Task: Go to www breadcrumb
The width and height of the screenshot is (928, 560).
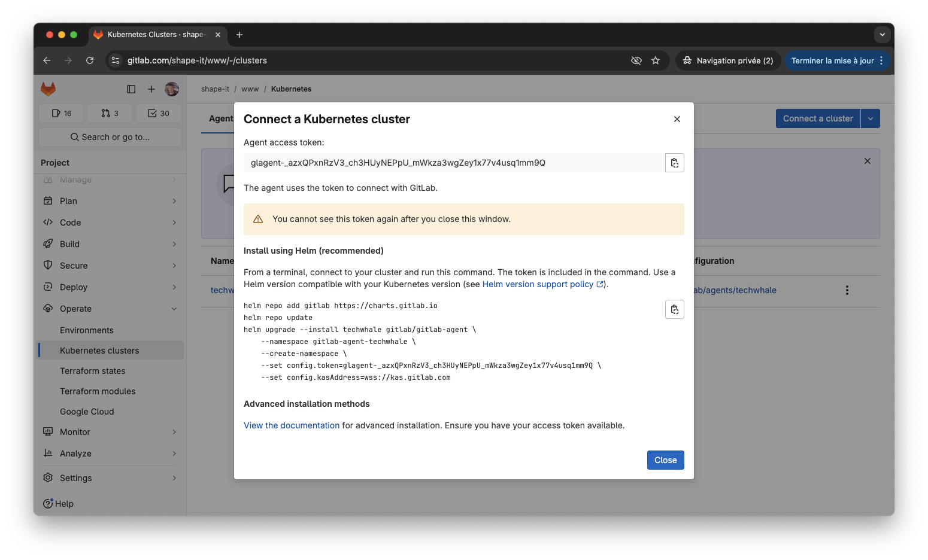Action: [250, 89]
